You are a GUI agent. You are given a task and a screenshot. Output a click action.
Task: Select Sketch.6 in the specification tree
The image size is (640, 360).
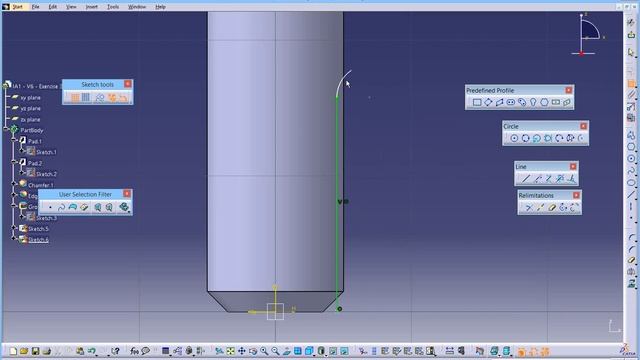pyautogui.click(x=38, y=240)
